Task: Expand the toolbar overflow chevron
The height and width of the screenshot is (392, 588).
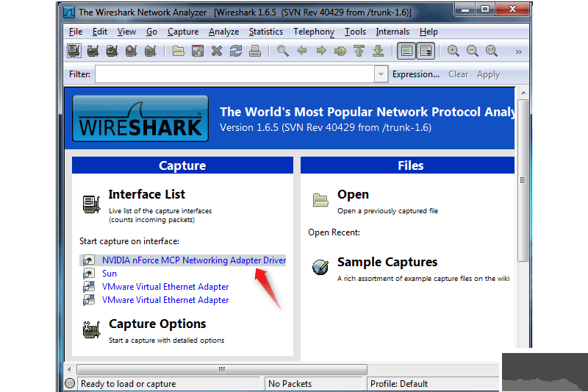Action: 519,51
